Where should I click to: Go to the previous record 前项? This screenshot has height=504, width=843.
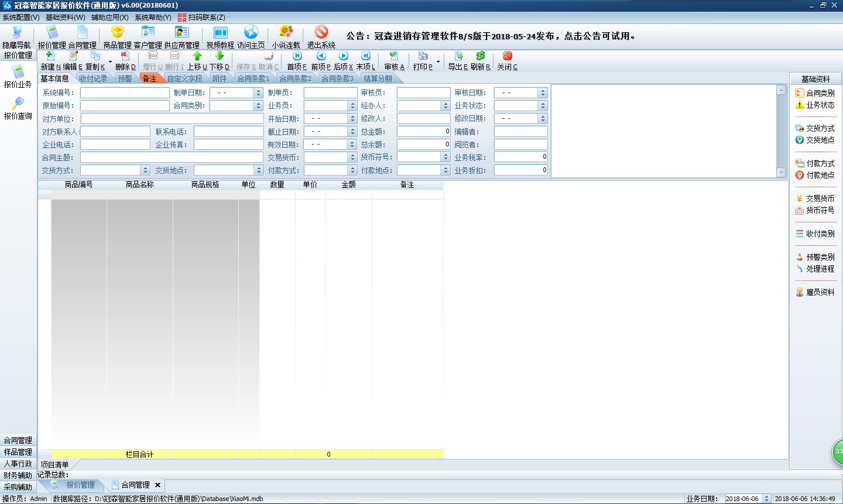coord(321,61)
